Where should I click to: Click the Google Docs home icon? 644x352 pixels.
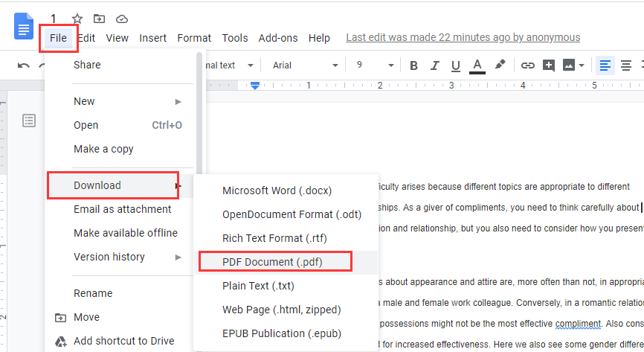(x=24, y=27)
